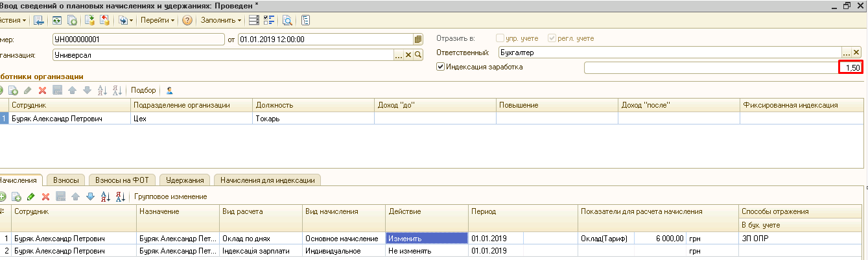Clear the Ответственный field with its X button
The width and height of the screenshot is (868, 260).
click(856, 52)
